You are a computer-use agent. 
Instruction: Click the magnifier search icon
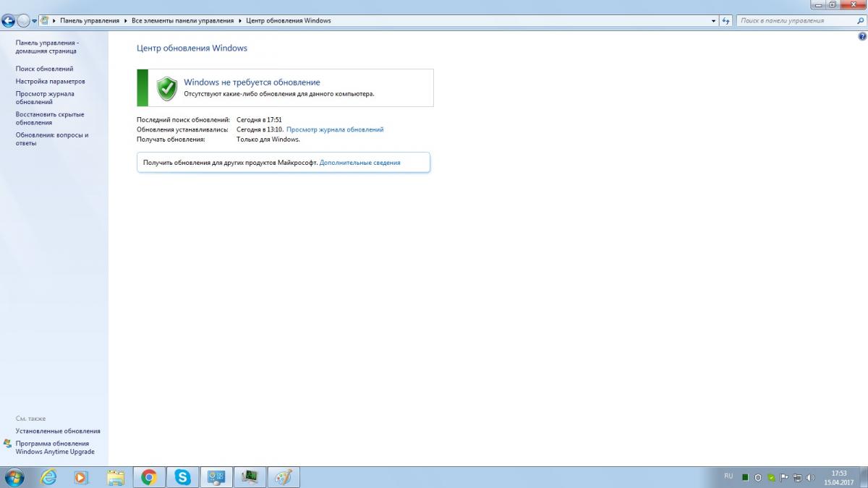pyautogui.click(x=859, y=21)
